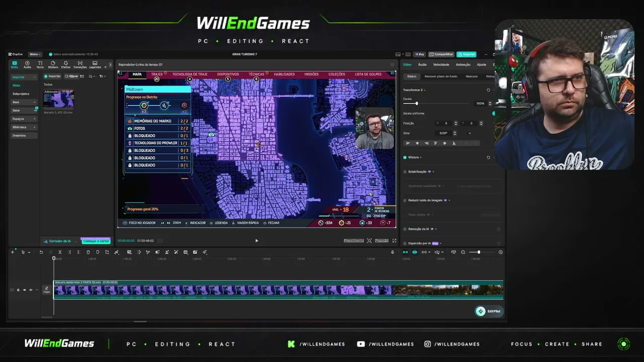Screen dimensions: 644x362
Task: Click the Capa cover button on track
Action: click(46, 290)
